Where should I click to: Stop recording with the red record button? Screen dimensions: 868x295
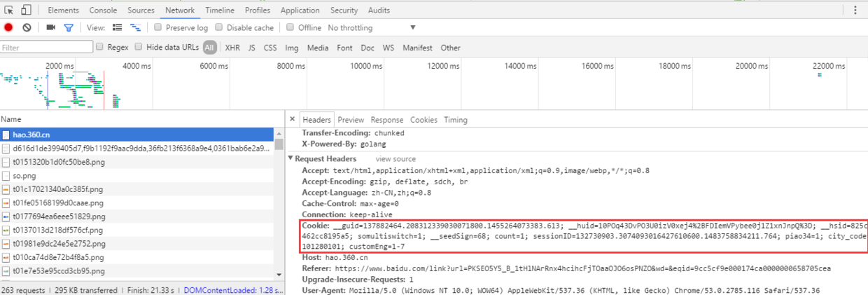(x=9, y=27)
